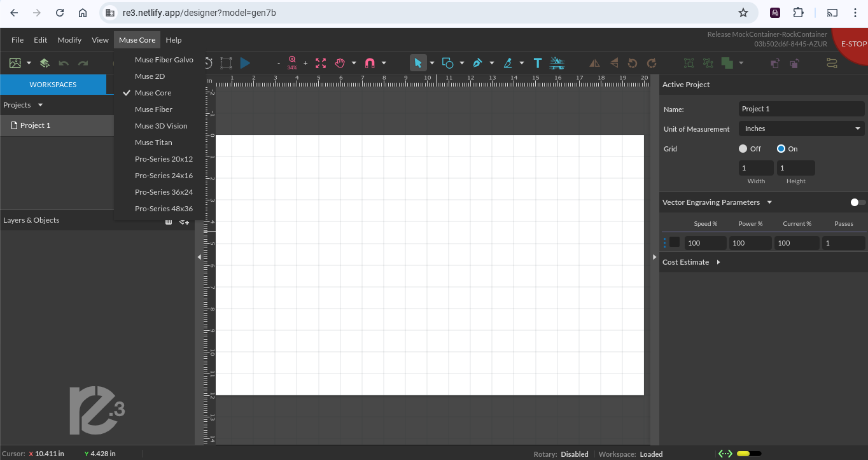
Task: Choose Muse 3D Vision from menu
Action: 161,126
